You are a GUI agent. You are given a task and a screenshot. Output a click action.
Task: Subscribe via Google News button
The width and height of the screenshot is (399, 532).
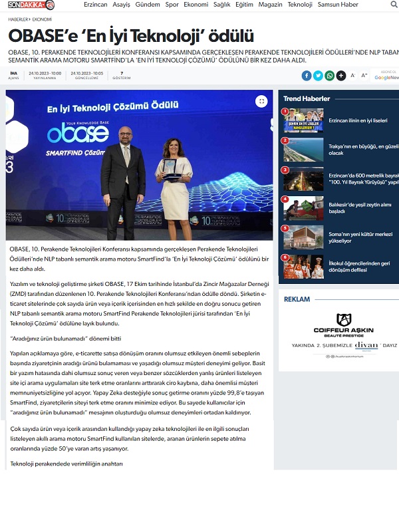(x=386, y=75)
